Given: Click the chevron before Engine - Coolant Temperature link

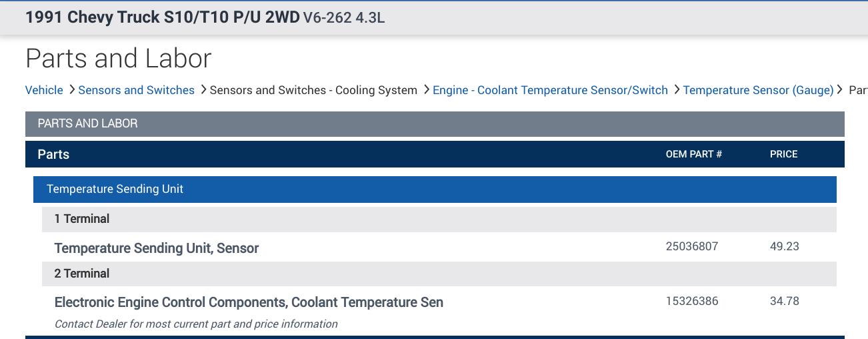Looking at the screenshot, I should coord(426,89).
